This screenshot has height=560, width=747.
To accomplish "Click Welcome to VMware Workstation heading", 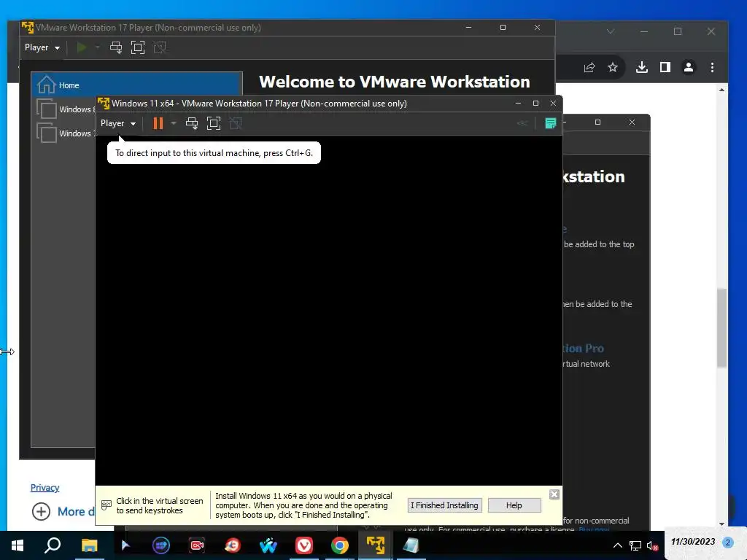I will (x=395, y=82).
